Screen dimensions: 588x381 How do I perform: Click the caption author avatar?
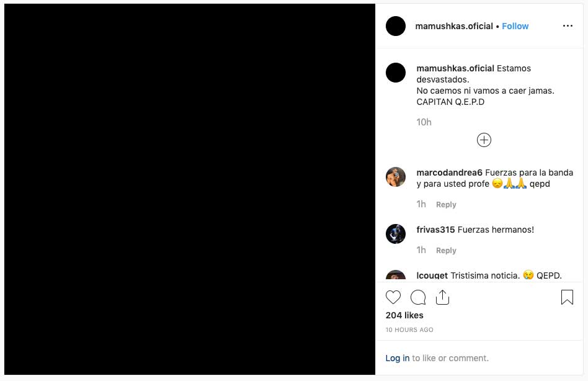tap(396, 73)
